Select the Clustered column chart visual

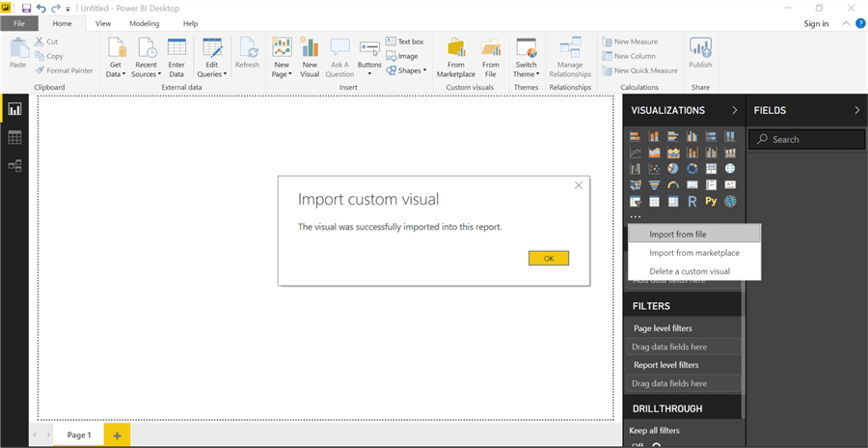692,136
